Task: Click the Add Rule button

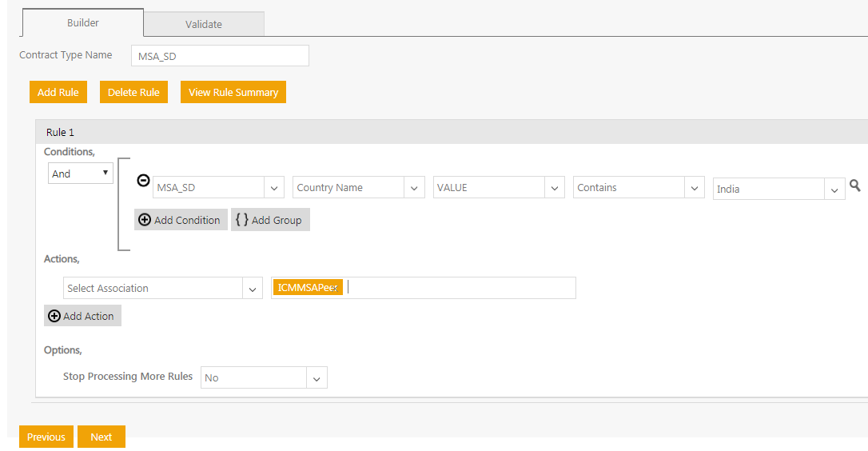Action: (58, 92)
